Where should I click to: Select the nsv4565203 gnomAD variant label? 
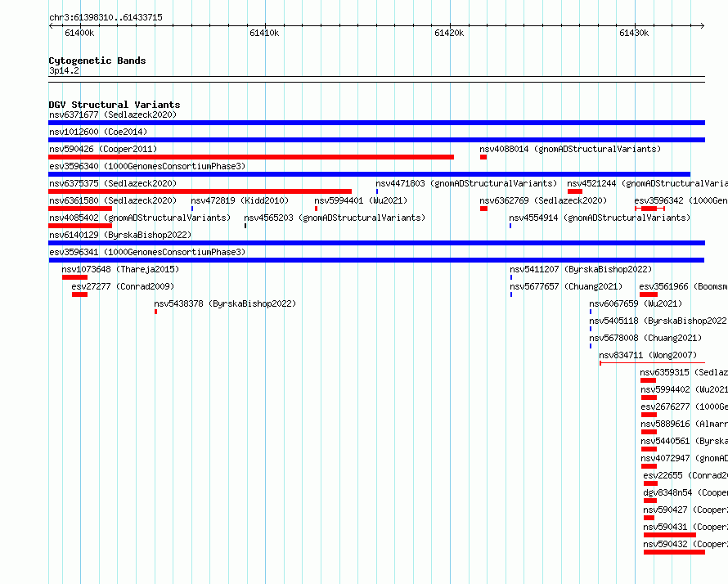335,218
